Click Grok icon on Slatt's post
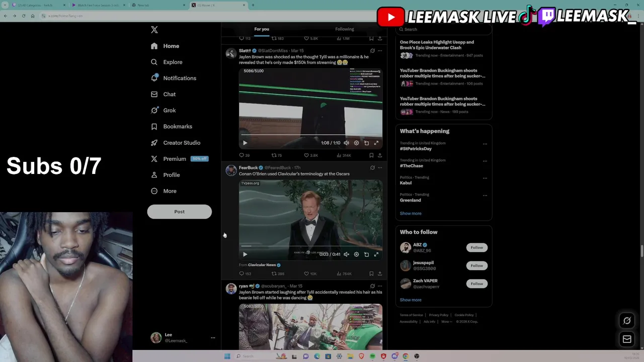This screenshot has width=644, height=362. point(372,51)
